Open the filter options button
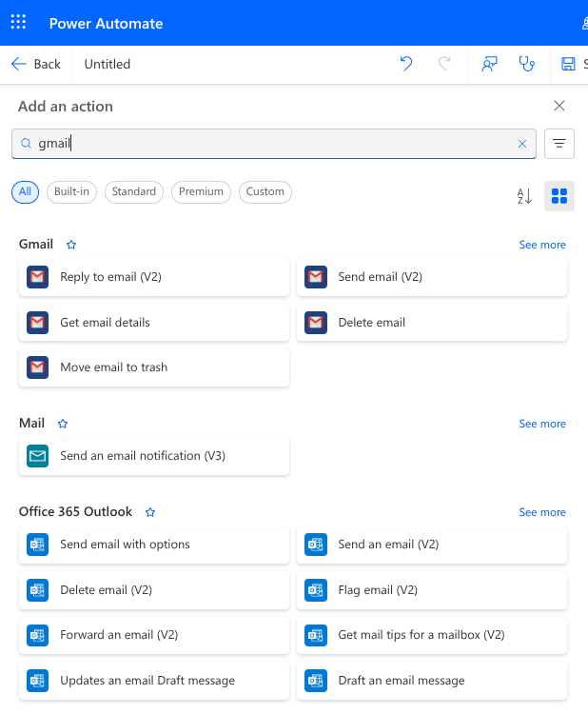This screenshot has height=714, width=588. click(559, 144)
